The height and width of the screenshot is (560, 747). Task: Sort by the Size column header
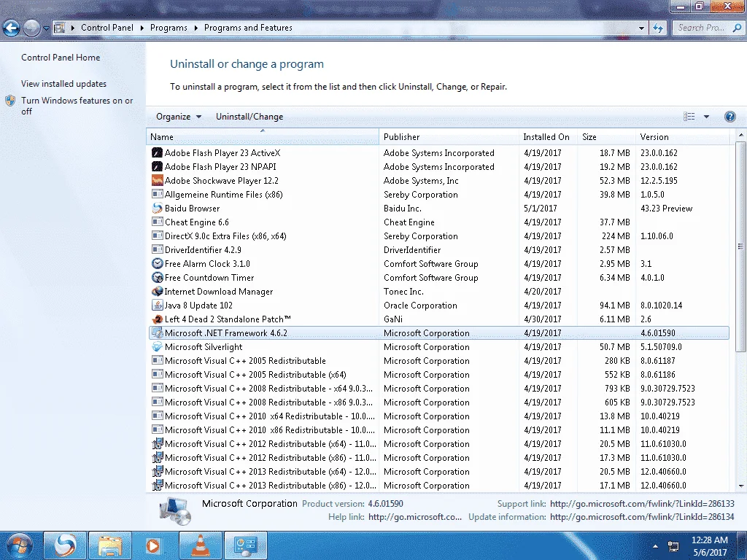pyautogui.click(x=606, y=136)
